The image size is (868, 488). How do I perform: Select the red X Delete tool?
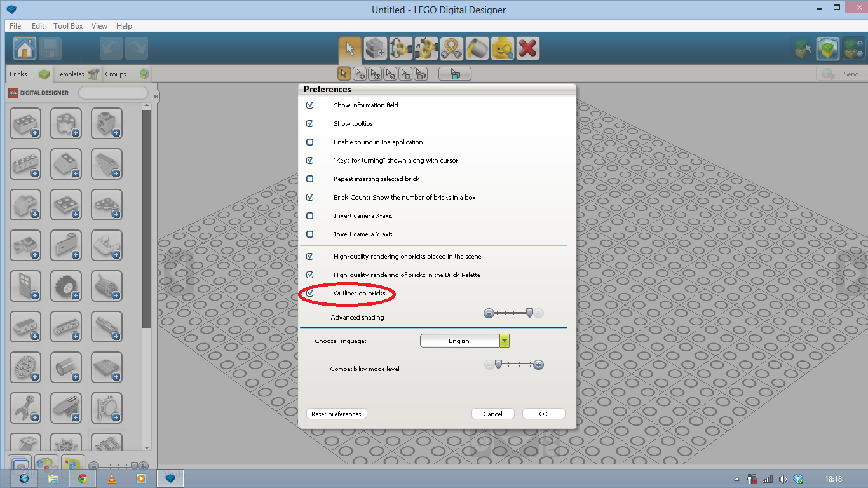coord(528,48)
